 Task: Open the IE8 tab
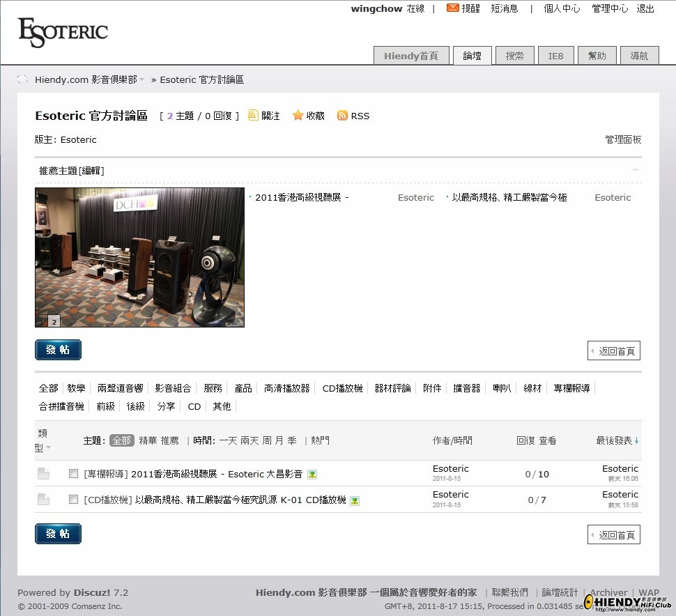555,56
